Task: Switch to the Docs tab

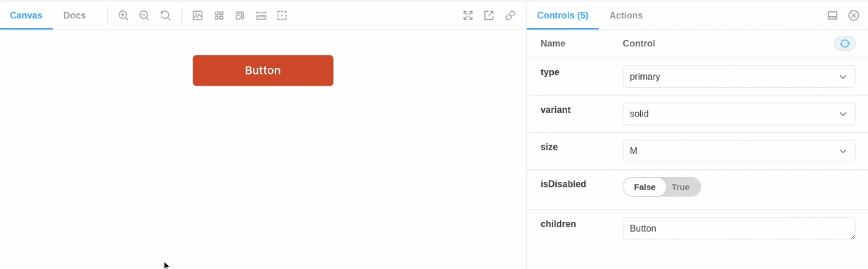Action: coord(75,15)
